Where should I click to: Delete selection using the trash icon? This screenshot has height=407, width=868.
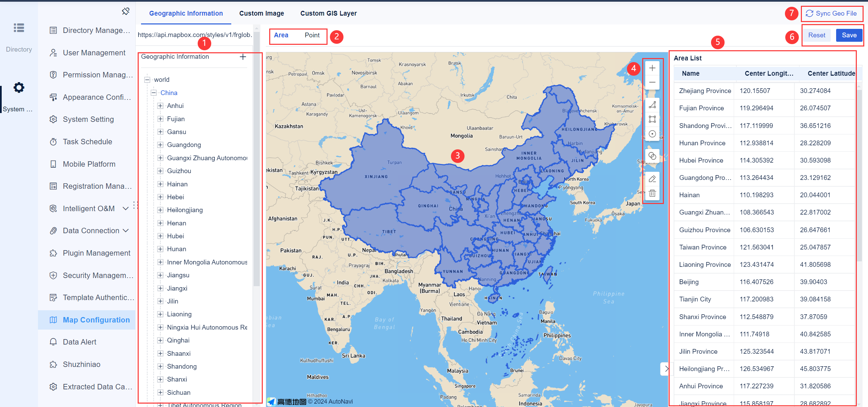tap(652, 193)
